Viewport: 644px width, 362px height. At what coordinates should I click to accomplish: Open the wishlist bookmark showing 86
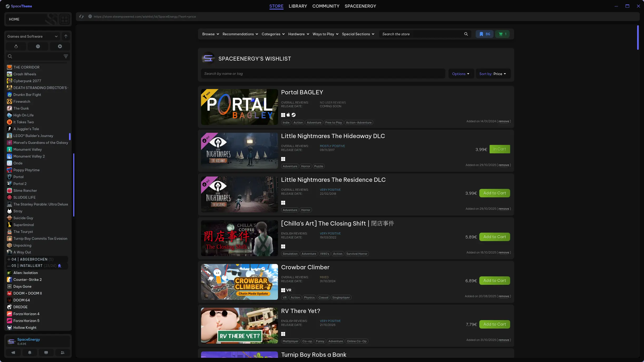pos(484,34)
